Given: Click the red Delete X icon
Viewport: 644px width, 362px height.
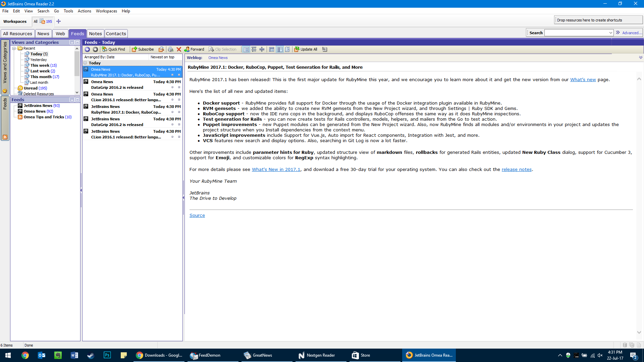Looking at the screenshot, I should click(x=179, y=49).
